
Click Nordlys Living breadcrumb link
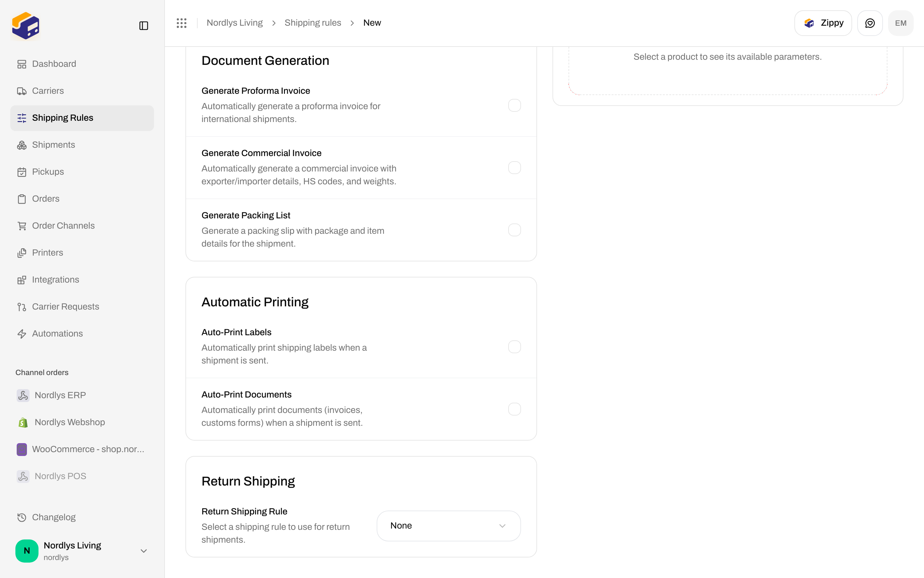click(x=235, y=23)
